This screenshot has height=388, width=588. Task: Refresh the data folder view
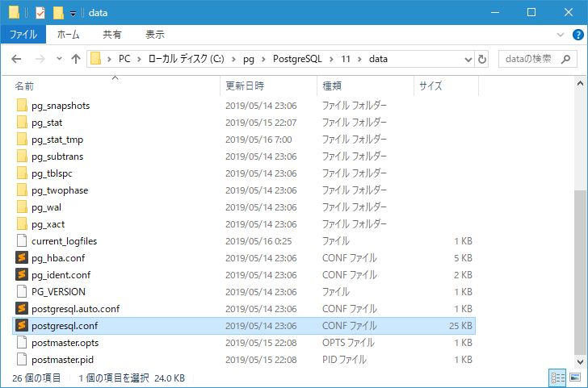click(x=482, y=59)
